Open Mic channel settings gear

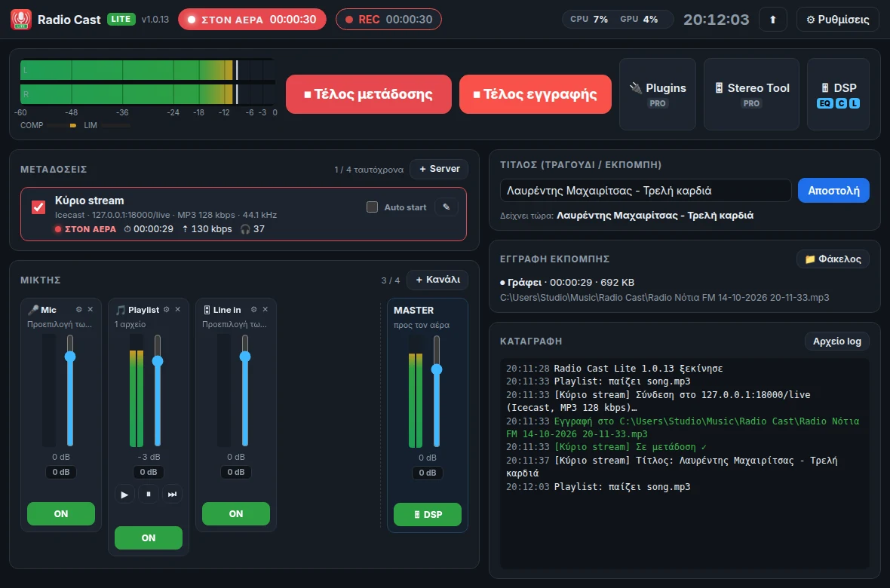click(79, 309)
